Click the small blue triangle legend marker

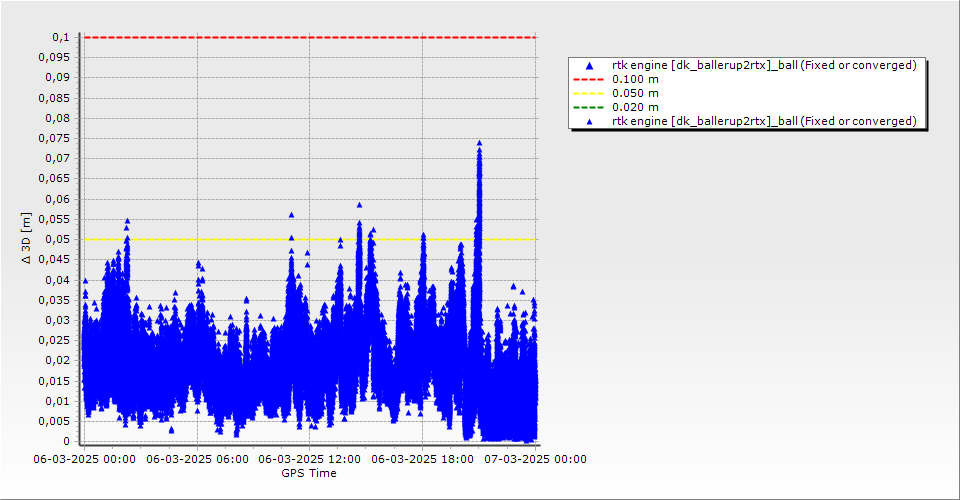pos(589,122)
